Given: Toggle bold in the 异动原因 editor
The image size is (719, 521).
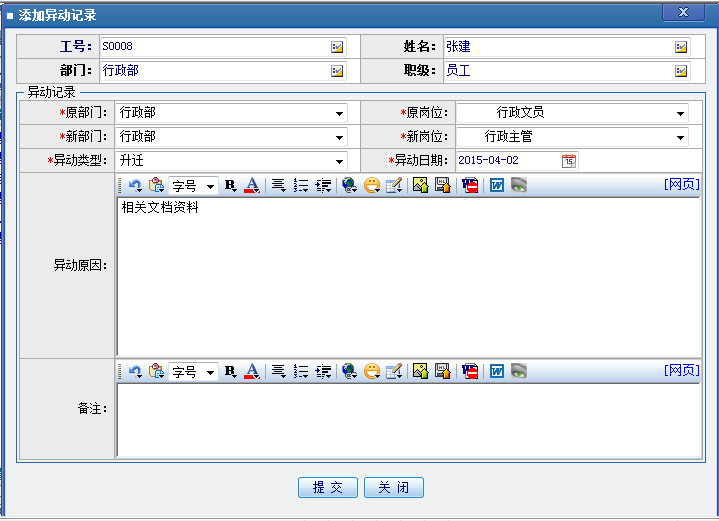Looking at the screenshot, I should (x=230, y=185).
